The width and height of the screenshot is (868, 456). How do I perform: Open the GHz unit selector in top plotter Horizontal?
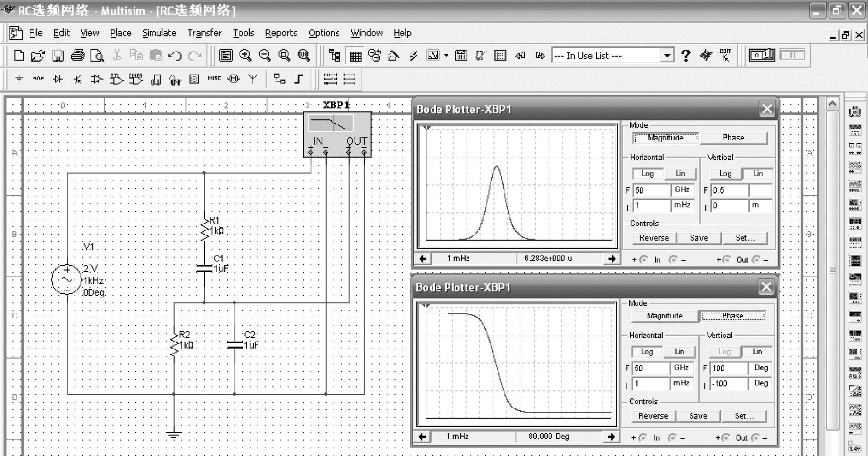(x=682, y=190)
